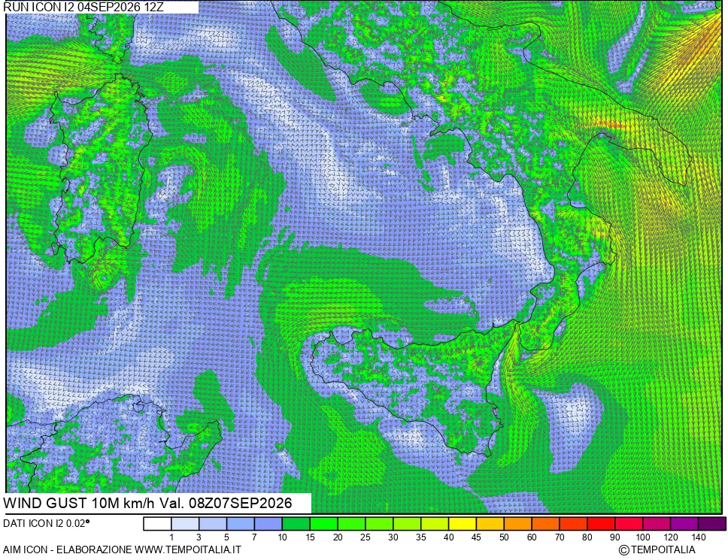Pick the legend swatch between 3 and 5
The width and height of the screenshot is (728, 560).
pyautogui.click(x=213, y=524)
